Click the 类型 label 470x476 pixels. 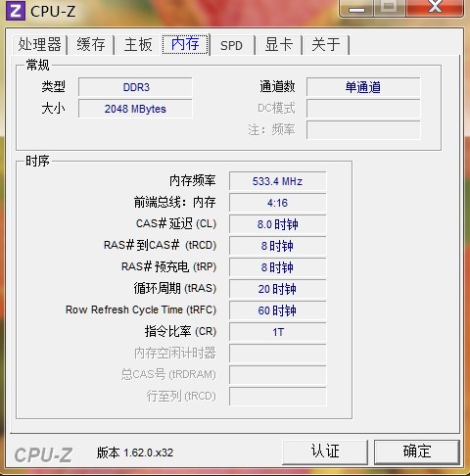point(53,87)
